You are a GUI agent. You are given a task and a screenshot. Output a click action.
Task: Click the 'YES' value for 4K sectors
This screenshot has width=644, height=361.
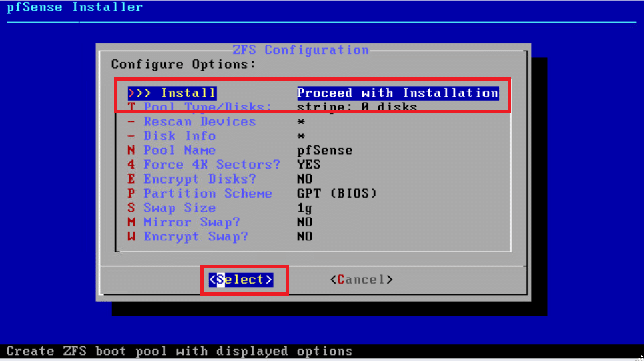[308, 165]
